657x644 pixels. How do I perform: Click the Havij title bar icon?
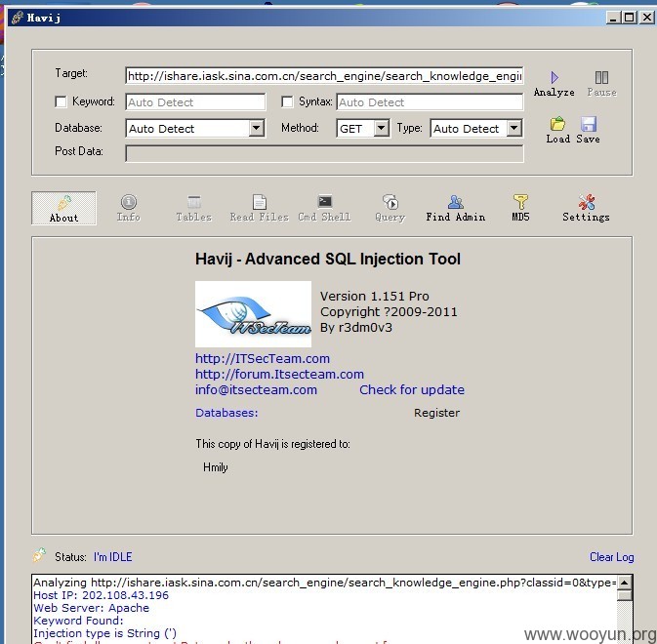pyautogui.click(x=18, y=18)
